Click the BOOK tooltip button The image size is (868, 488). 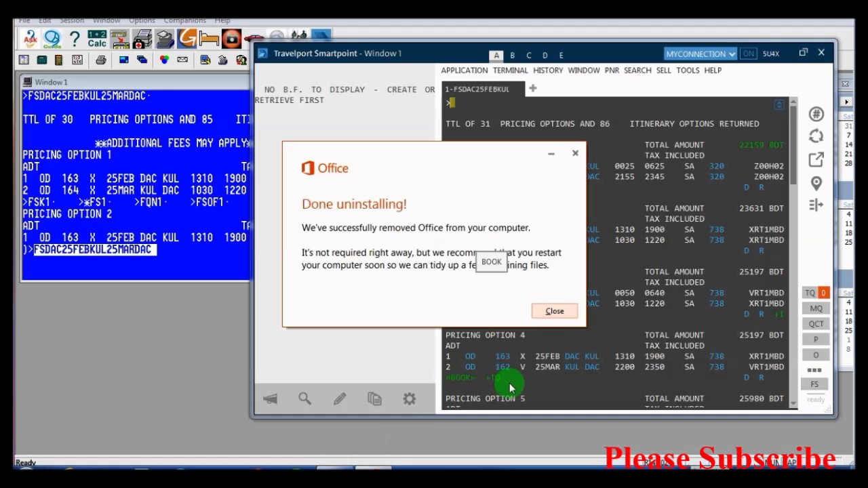click(x=492, y=262)
